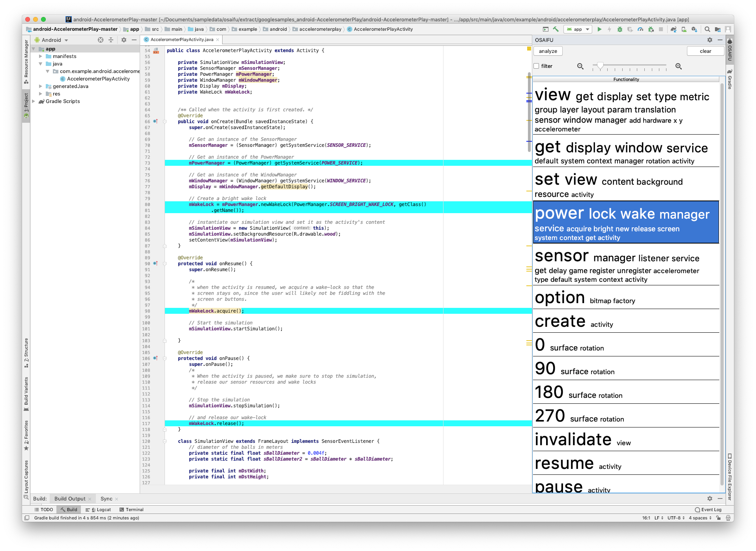
Task: Click the scroll-from-source crosshair icon
Action: point(101,40)
